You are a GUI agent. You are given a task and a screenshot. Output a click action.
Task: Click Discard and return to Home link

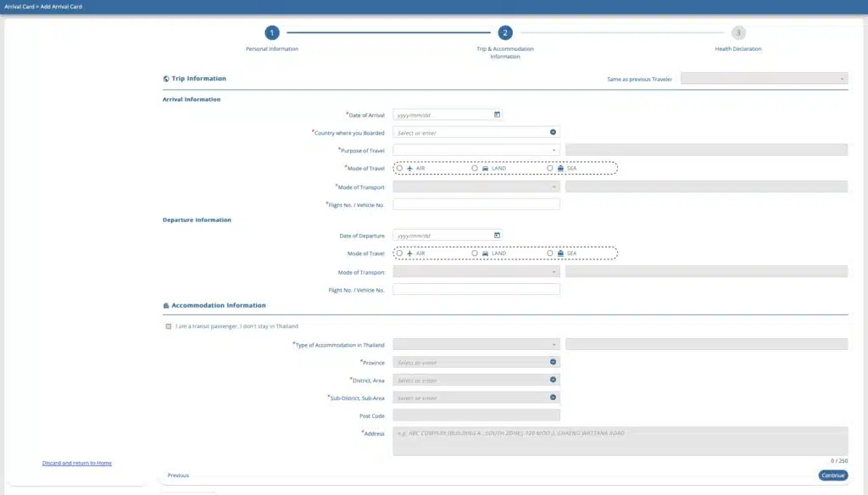pos(77,463)
